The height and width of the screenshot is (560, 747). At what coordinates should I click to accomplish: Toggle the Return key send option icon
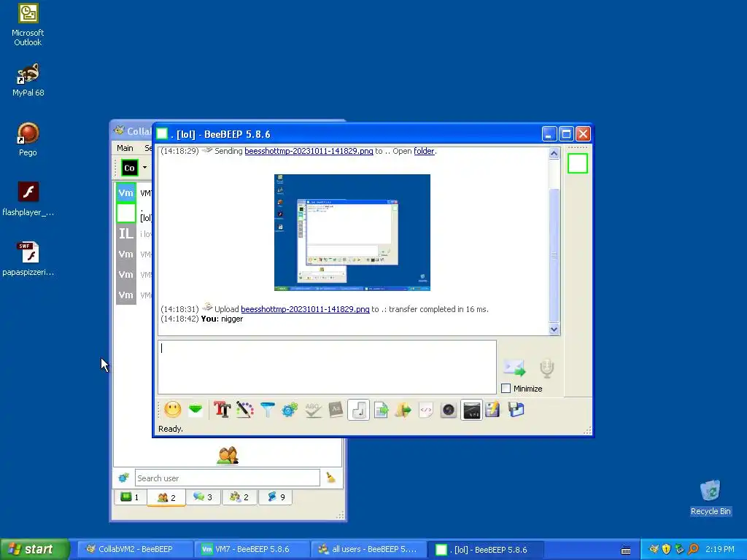click(359, 410)
